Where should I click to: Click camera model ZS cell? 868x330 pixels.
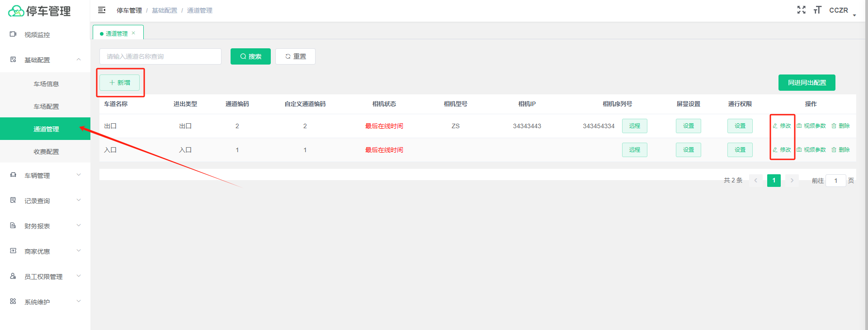click(x=455, y=126)
